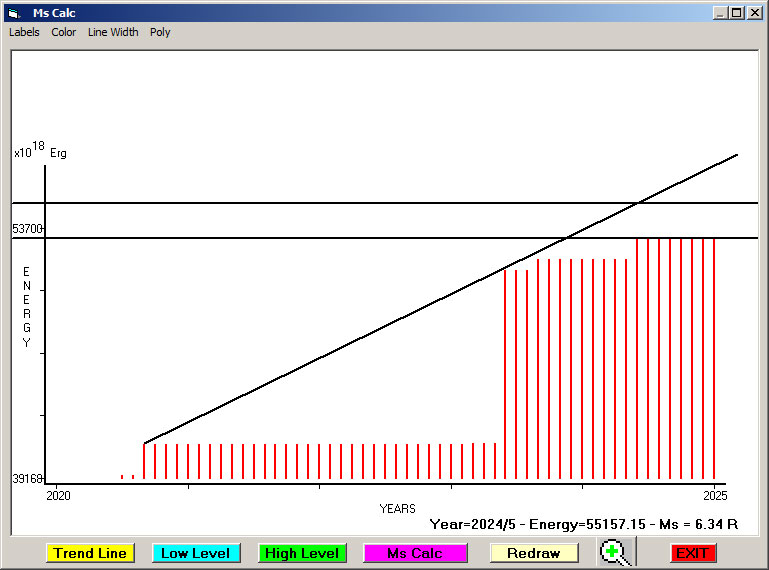This screenshot has height=570, width=769.
Task: Open the Color menu
Action: click(64, 32)
